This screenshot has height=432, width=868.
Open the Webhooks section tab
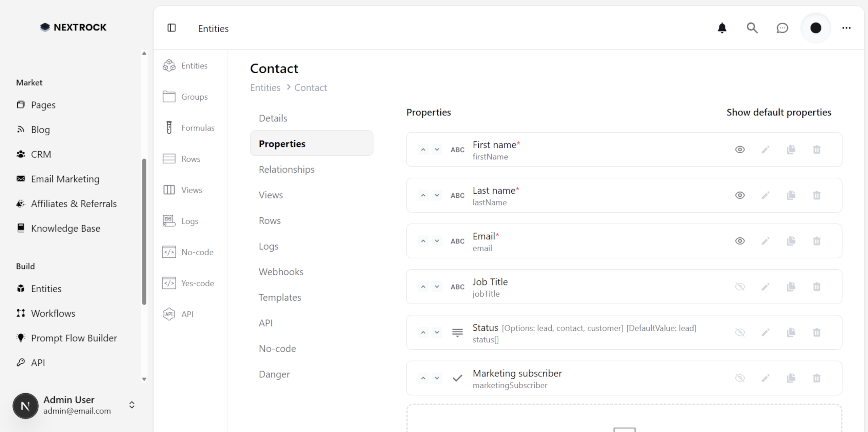pyautogui.click(x=281, y=272)
